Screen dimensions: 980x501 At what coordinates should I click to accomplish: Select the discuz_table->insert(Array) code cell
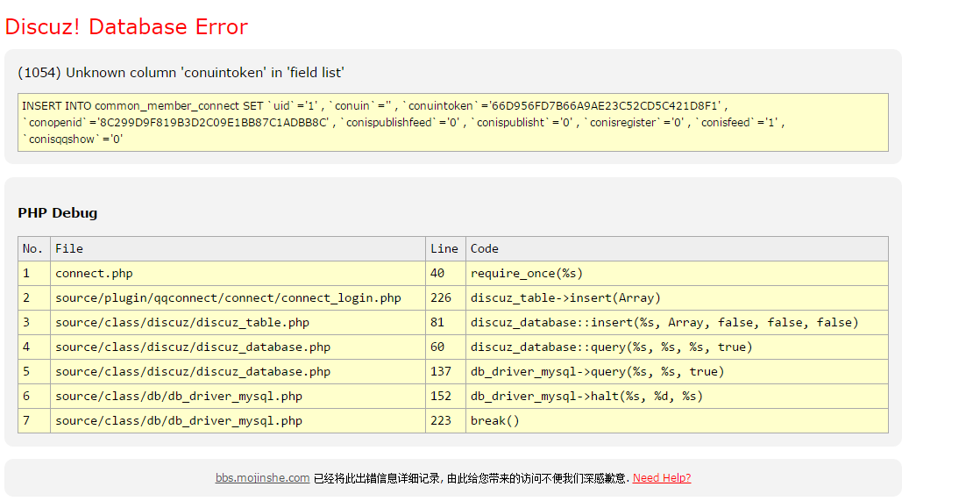677,297
